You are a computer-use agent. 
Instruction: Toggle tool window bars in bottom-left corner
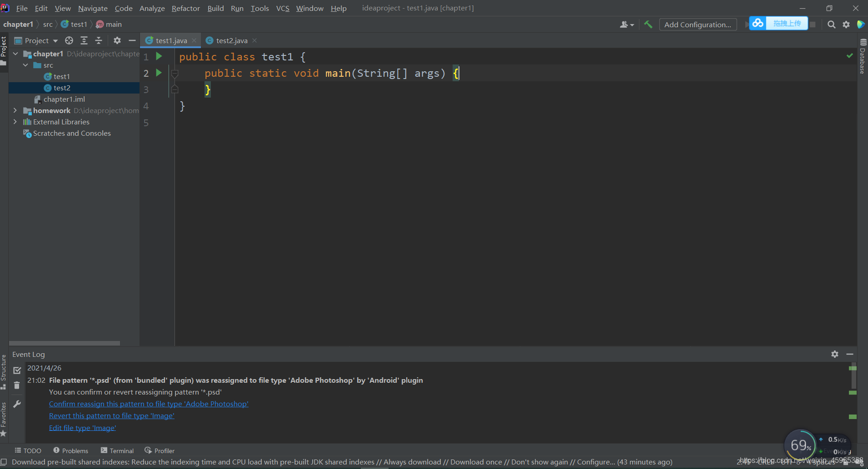4,462
